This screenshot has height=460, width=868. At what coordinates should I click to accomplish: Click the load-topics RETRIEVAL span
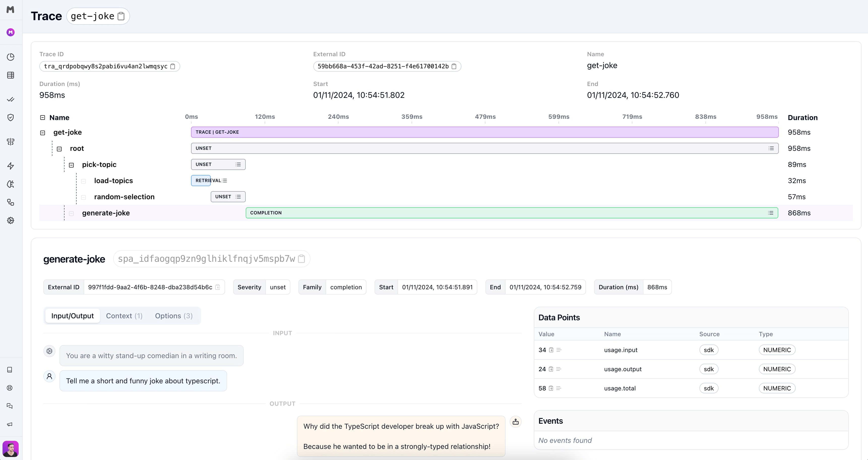(208, 180)
